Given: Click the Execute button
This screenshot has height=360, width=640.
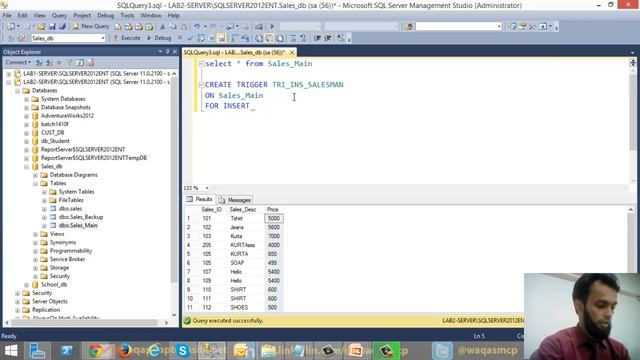Looking at the screenshot, I should pyautogui.click(x=127, y=38).
